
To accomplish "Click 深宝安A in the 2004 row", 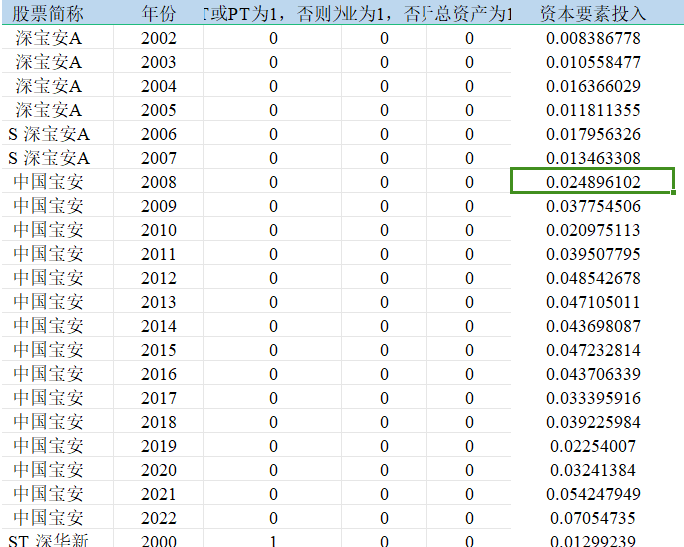I will pos(48,86).
